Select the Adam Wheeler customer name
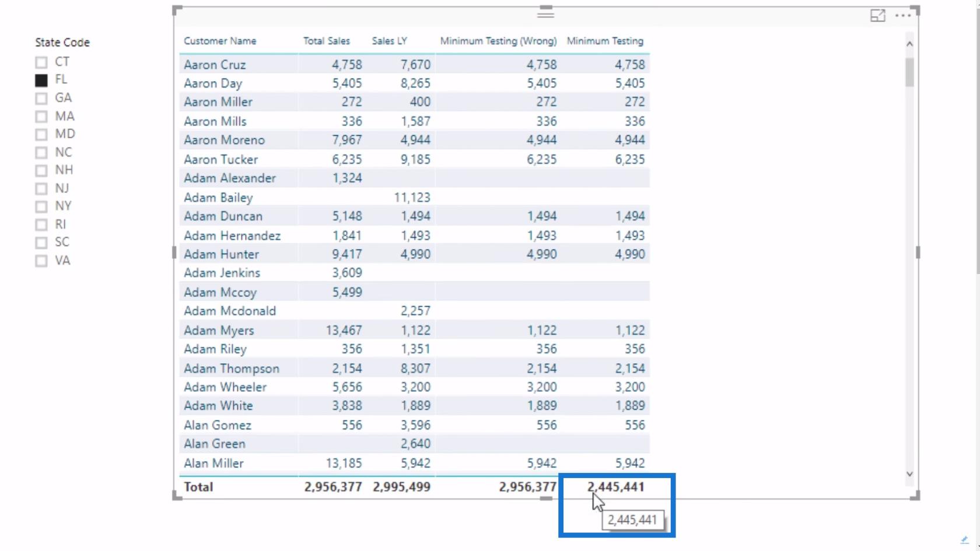The width and height of the screenshot is (980, 551). (225, 387)
